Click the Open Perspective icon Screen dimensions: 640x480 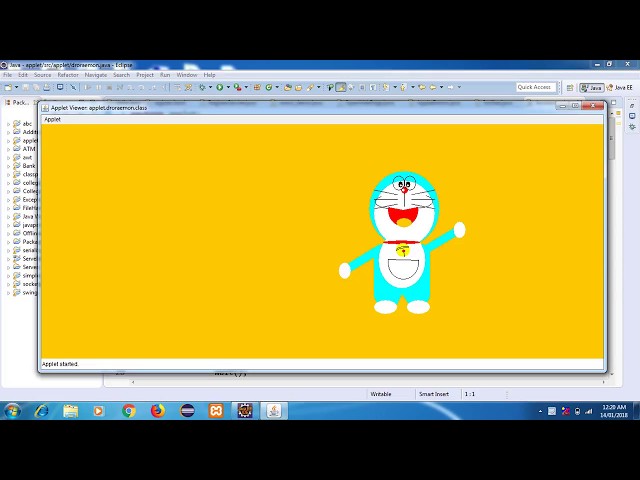pyautogui.click(x=570, y=88)
